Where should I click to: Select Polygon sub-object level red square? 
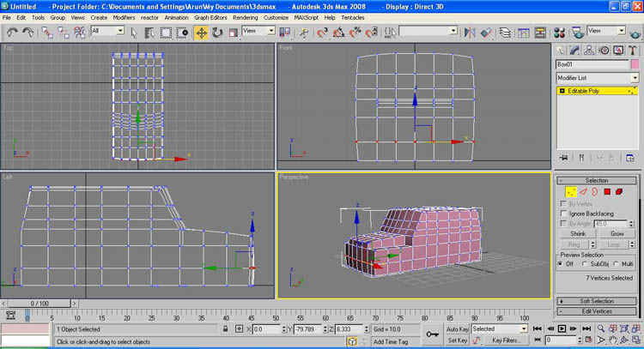pos(607,191)
